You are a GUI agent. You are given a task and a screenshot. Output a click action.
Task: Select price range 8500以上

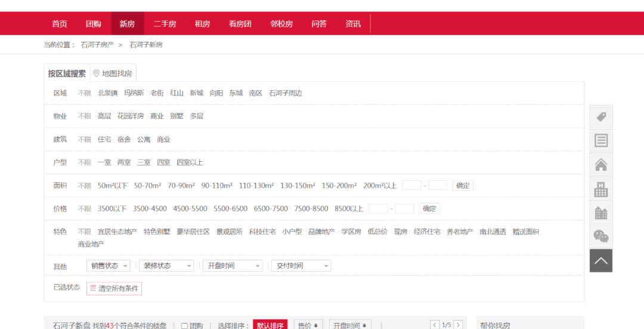tap(349, 208)
